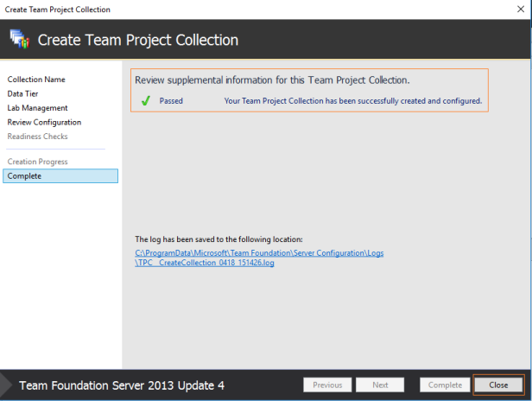Click the 'Team Foundation Server 2013 Update 4' label
This screenshot has height=401, width=532.
pyautogui.click(x=122, y=385)
